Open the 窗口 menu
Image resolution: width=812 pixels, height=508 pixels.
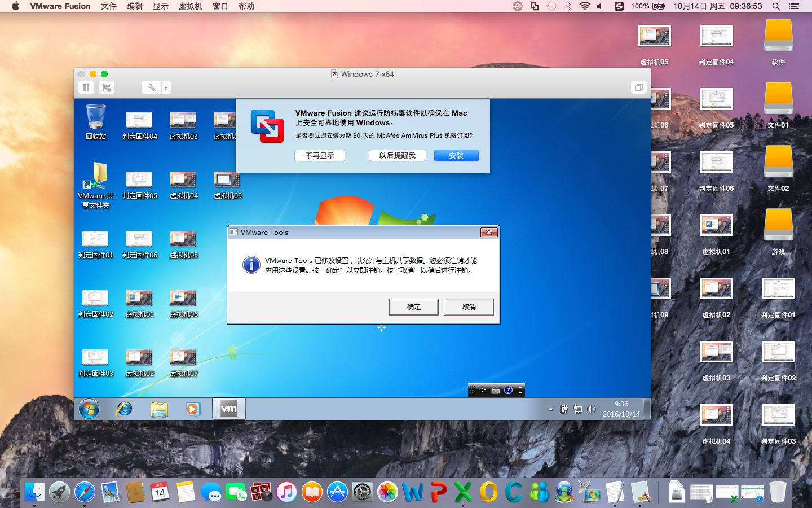tap(220, 6)
